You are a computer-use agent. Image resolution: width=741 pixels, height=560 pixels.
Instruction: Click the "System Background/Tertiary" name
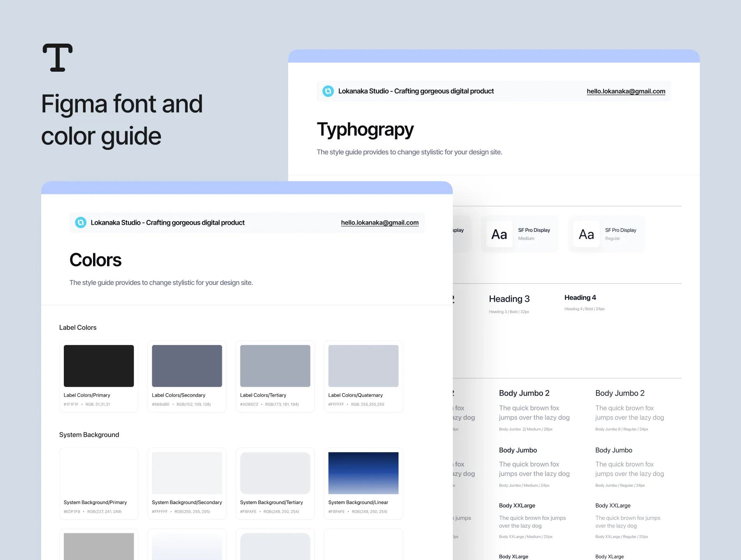tap(272, 502)
